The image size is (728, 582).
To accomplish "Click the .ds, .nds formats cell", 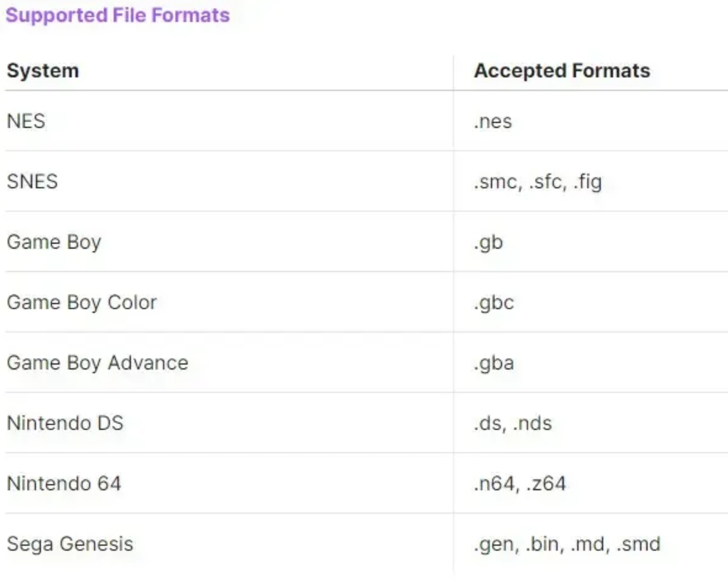I will click(512, 424).
